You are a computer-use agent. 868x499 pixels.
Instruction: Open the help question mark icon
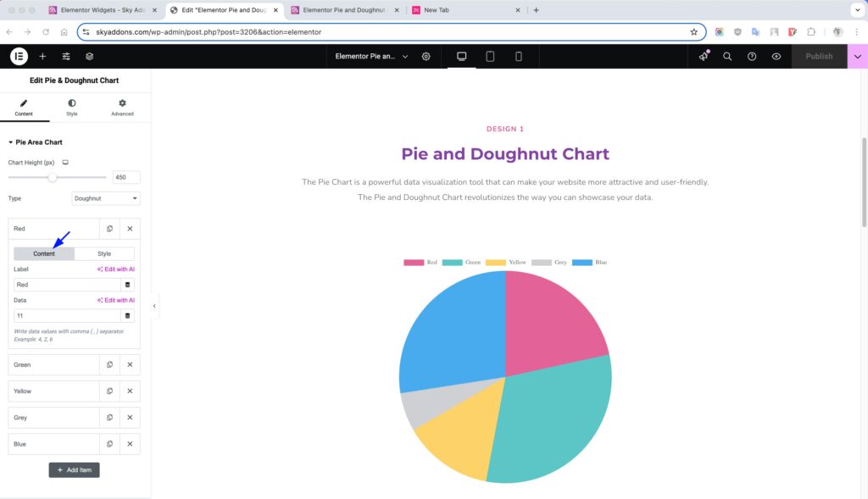[752, 57]
